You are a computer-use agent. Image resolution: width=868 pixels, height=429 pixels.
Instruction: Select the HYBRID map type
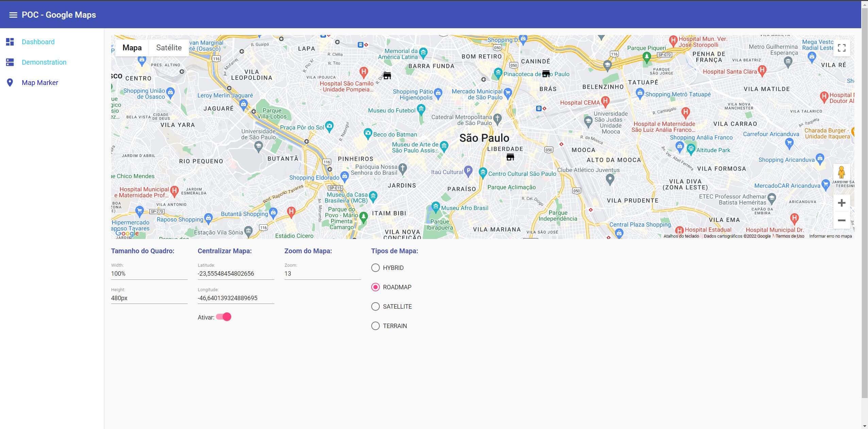[375, 268]
